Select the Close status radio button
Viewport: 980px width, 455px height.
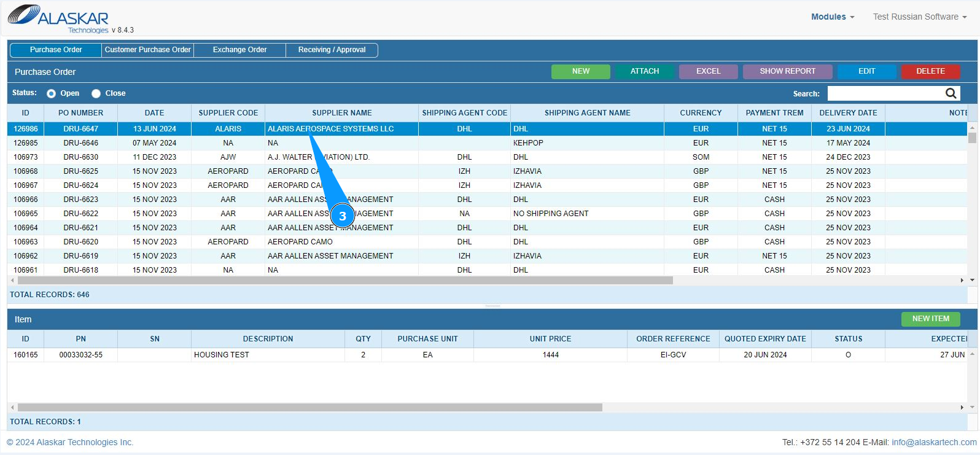tap(96, 93)
